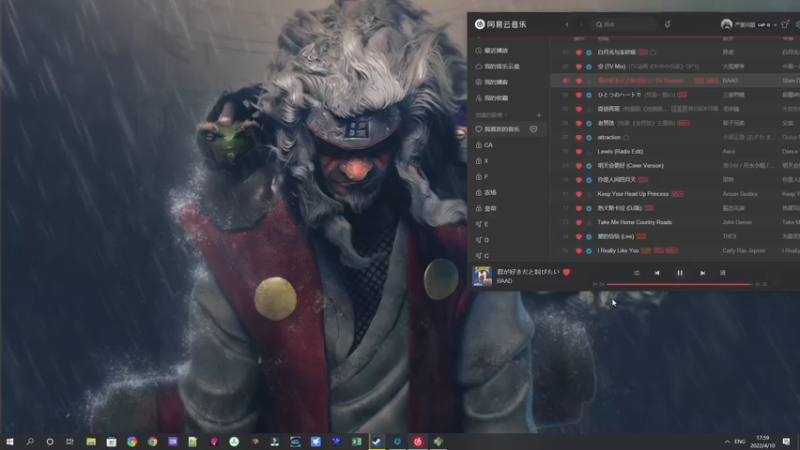The height and width of the screenshot is (450, 800).
Task: Pause the current song
Action: click(680, 273)
